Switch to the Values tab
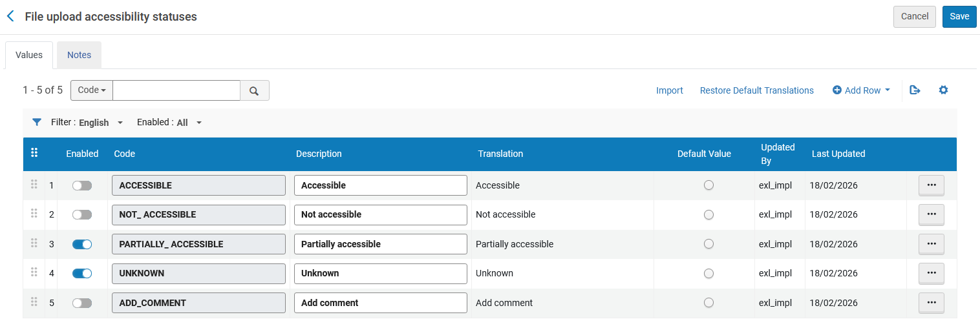 coord(29,55)
